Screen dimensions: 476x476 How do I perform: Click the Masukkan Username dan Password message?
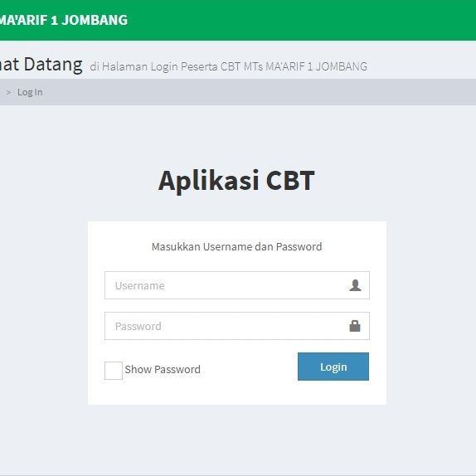237,246
